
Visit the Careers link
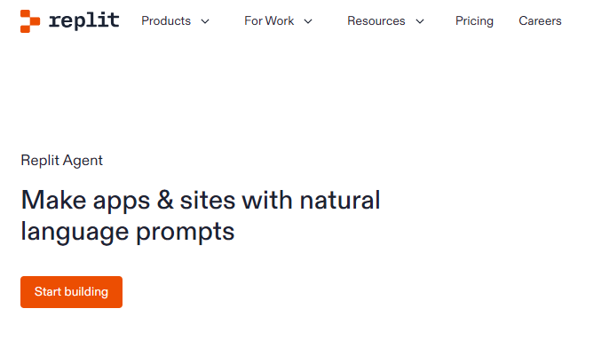click(x=540, y=21)
